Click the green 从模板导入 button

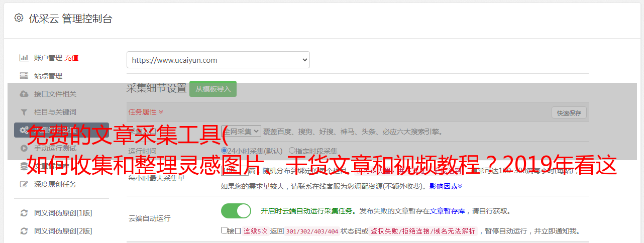point(213,89)
